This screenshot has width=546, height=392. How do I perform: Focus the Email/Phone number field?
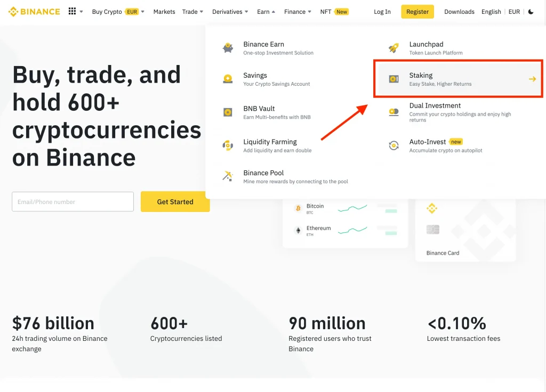[x=73, y=202]
